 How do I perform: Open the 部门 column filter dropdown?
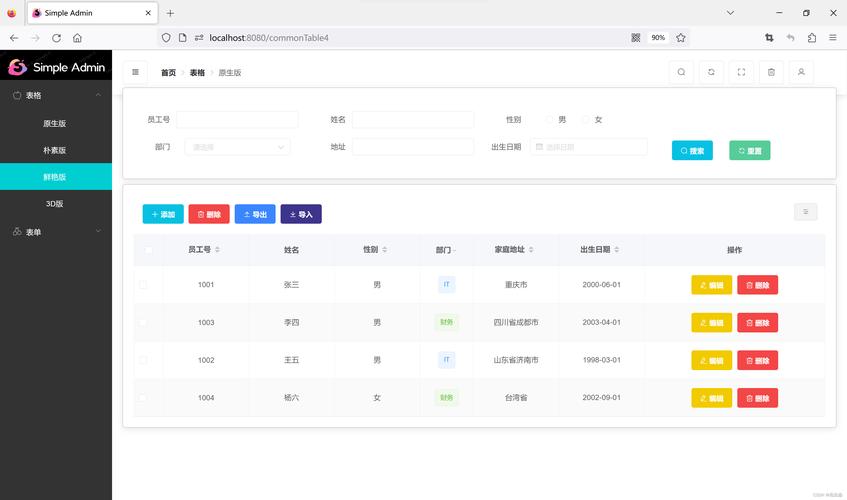tap(455, 251)
